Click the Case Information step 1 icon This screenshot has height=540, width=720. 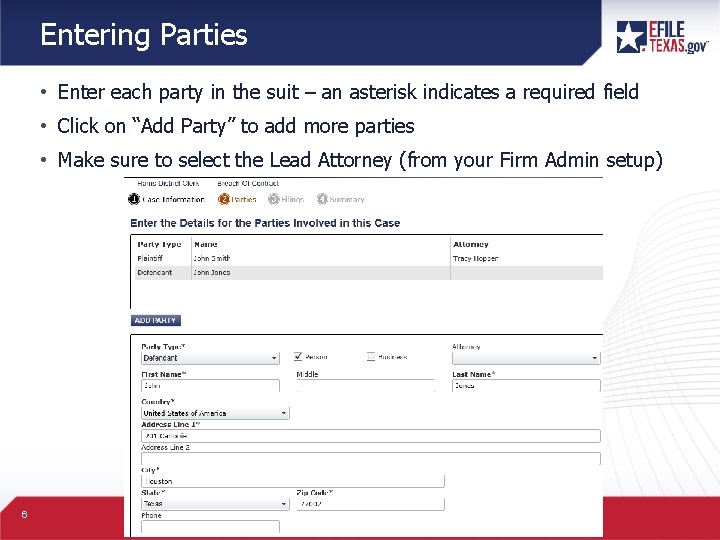135,199
